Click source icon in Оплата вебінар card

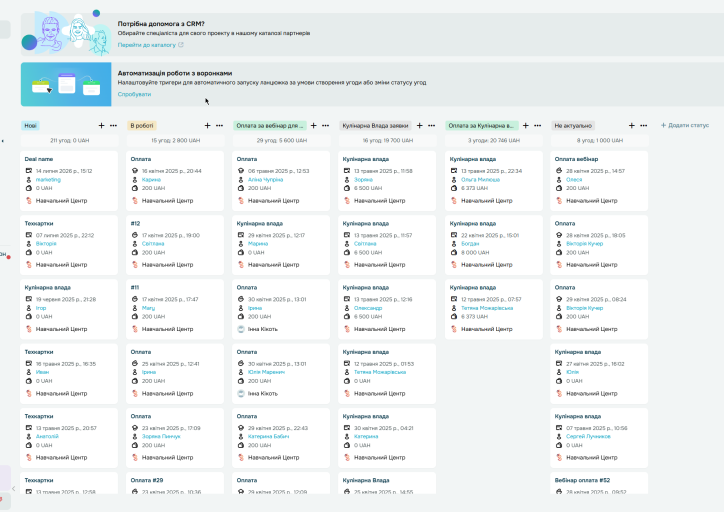(559, 171)
